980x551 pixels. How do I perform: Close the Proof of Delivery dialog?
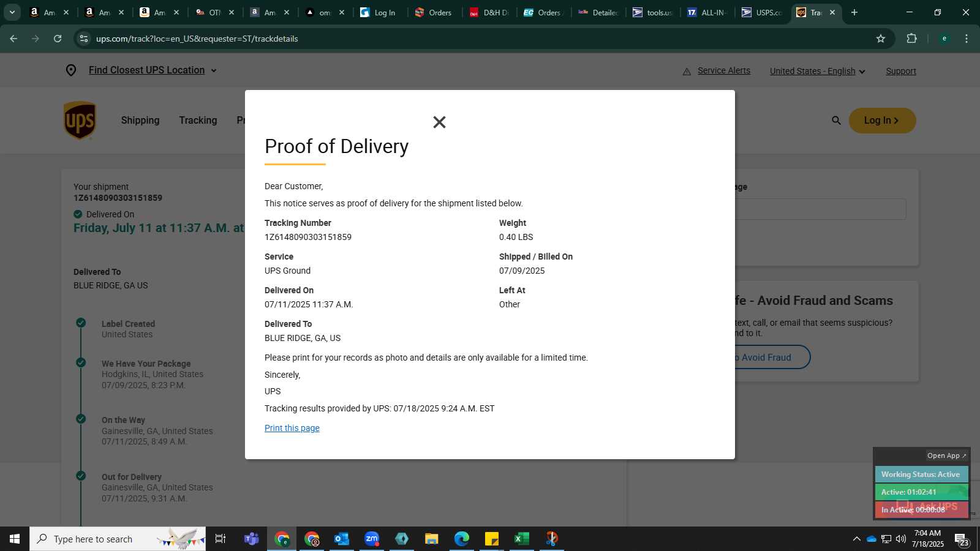(x=439, y=122)
